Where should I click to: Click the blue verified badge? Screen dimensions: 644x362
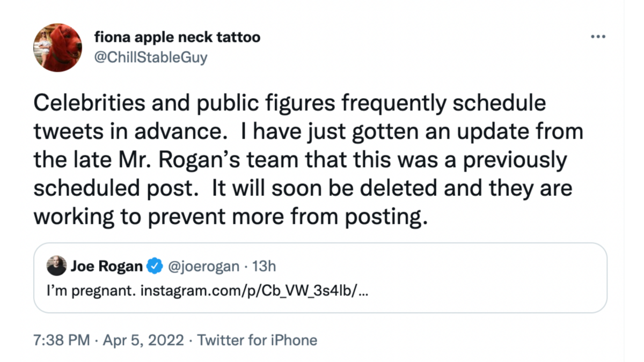[x=155, y=266]
